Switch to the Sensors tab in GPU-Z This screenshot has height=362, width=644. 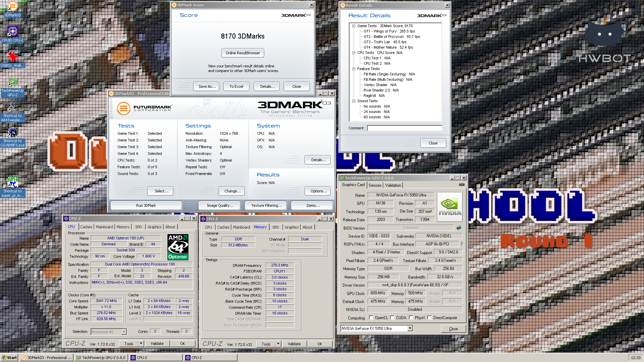click(375, 185)
